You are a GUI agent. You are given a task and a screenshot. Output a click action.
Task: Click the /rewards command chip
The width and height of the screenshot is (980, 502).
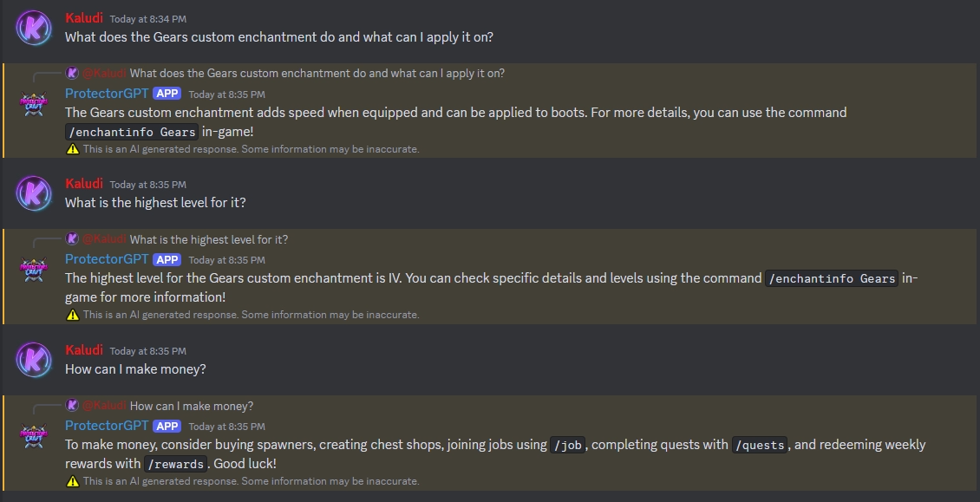(x=176, y=464)
